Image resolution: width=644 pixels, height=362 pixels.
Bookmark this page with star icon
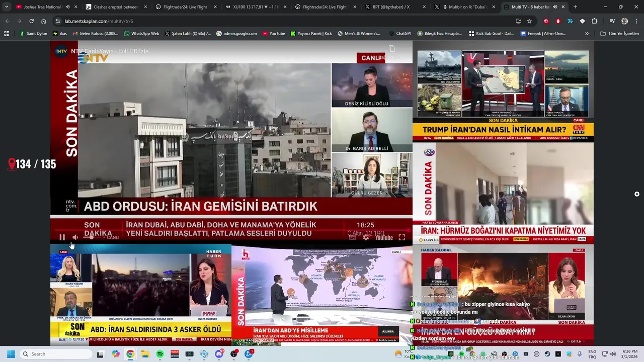point(529,21)
